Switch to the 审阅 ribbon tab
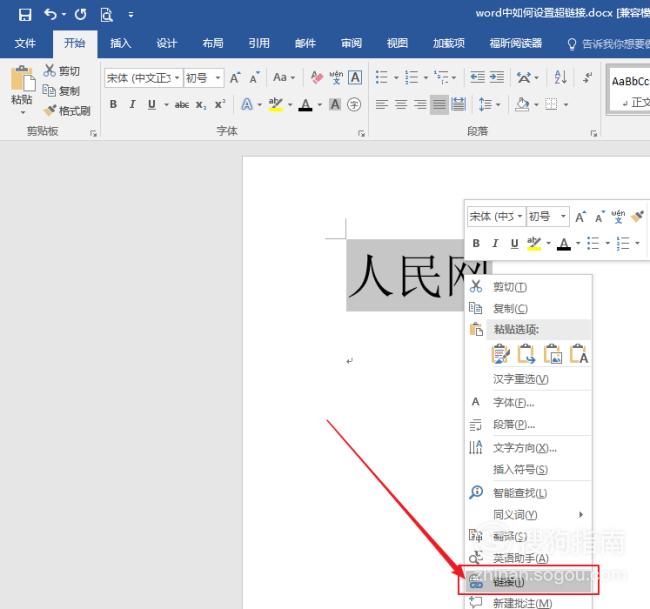Screen dimensions: 650x609 pos(351,43)
